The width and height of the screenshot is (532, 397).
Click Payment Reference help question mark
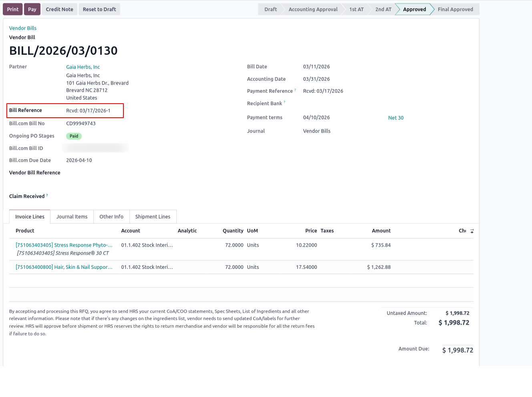pyautogui.click(x=295, y=90)
